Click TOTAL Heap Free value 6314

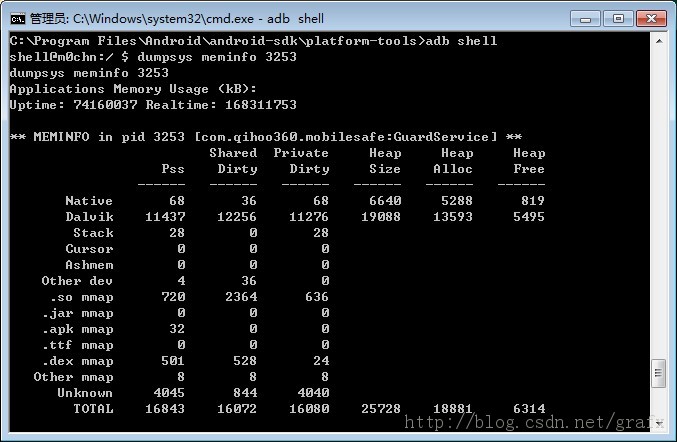coord(529,408)
